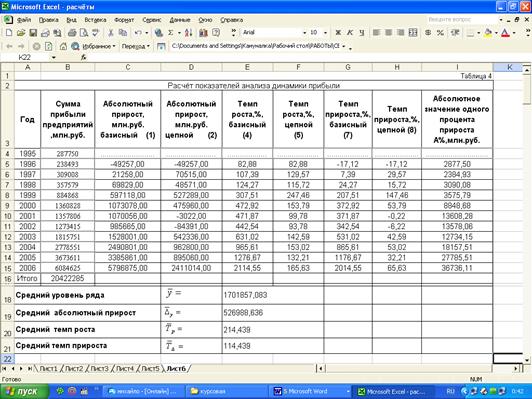Screen dimensions: 532x399
Task: Toggle bold formatting with Ж button
Action: (x=338, y=33)
